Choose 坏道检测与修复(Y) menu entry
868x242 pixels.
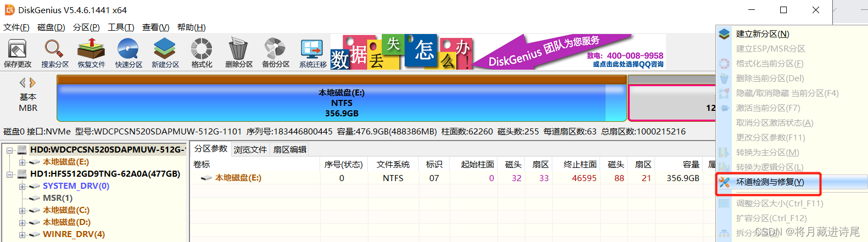[x=770, y=182]
